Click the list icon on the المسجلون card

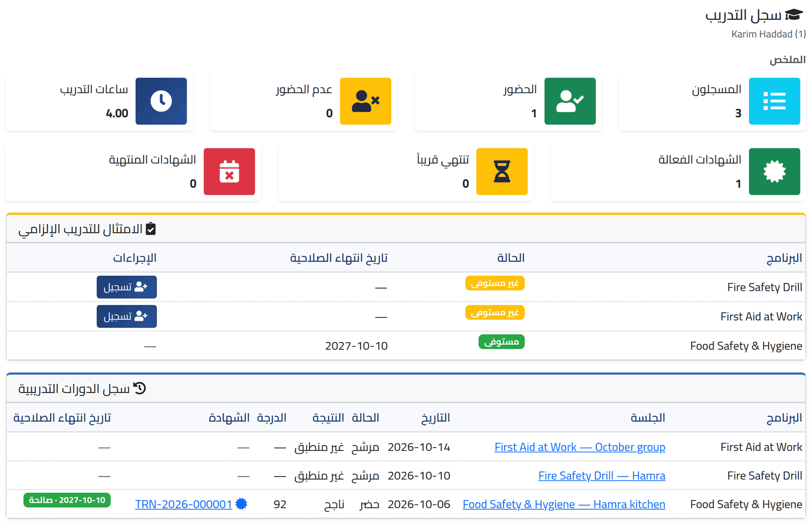774,101
